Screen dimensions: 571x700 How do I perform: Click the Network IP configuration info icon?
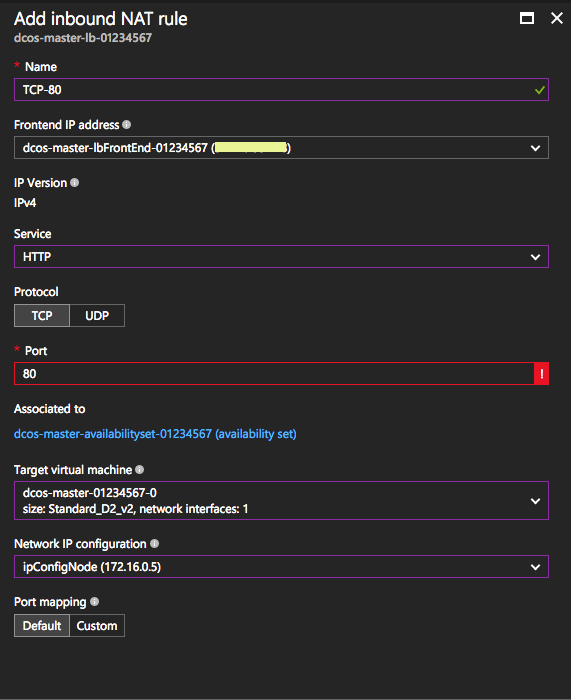(x=154, y=544)
